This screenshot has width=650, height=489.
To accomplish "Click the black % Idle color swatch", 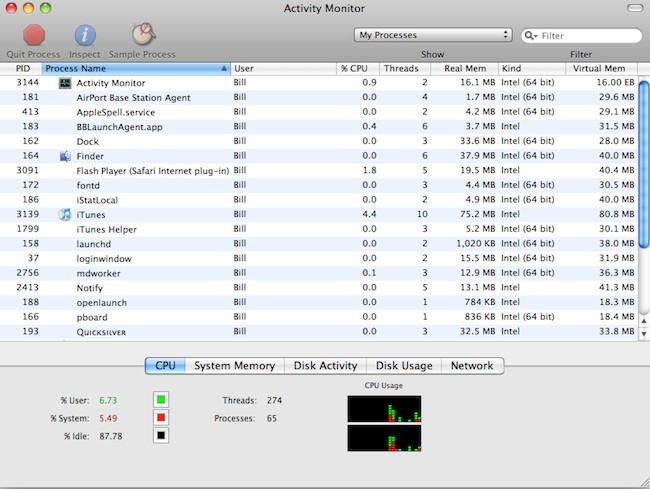I will pyautogui.click(x=161, y=436).
